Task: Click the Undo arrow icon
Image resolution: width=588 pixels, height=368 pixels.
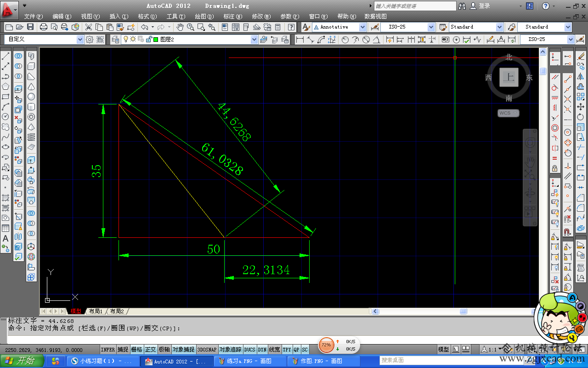Action: [145, 27]
